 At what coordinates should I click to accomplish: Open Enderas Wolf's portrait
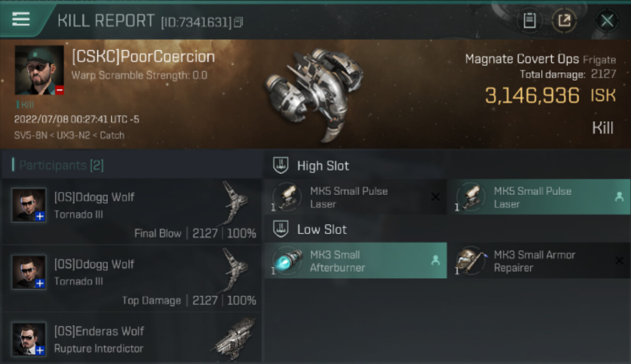[29, 339]
